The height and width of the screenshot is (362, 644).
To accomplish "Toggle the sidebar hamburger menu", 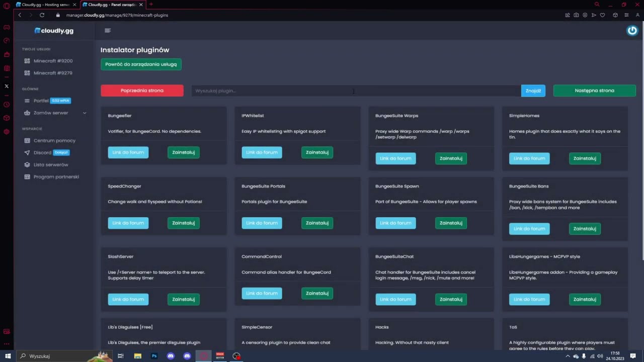I will click(108, 31).
